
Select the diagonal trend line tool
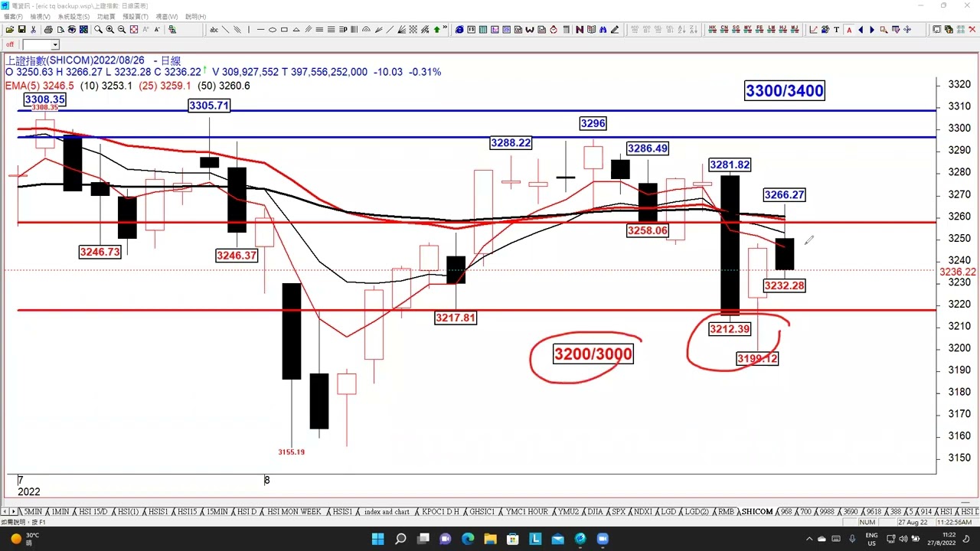(225, 30)
